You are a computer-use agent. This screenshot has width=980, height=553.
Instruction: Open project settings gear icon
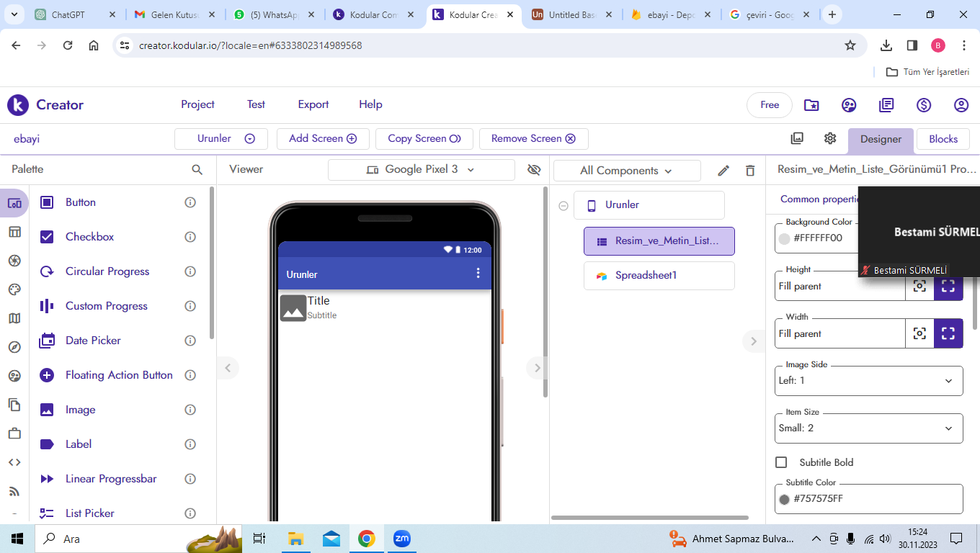[830, 138]
